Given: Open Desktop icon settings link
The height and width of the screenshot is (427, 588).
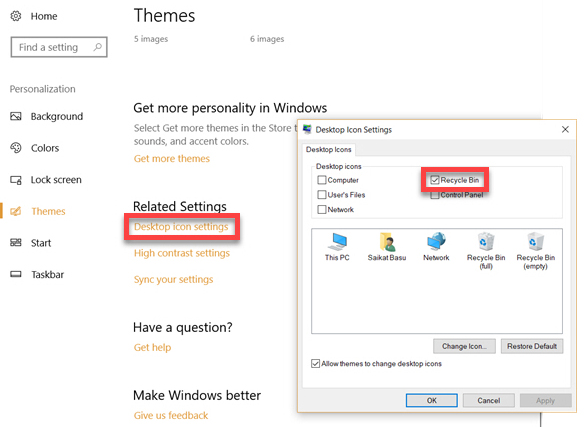Looking at the screenshot, I should (x=181, y=226).
